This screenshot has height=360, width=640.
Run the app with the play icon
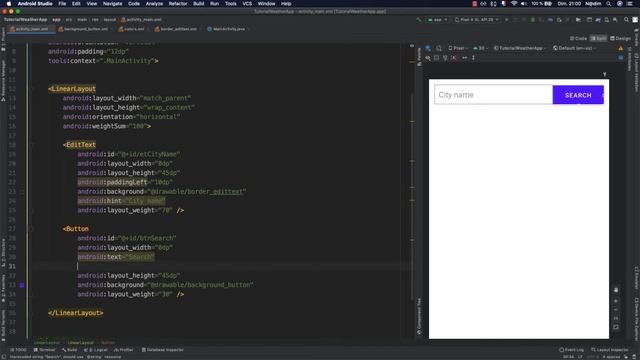(x=507, y=20)
